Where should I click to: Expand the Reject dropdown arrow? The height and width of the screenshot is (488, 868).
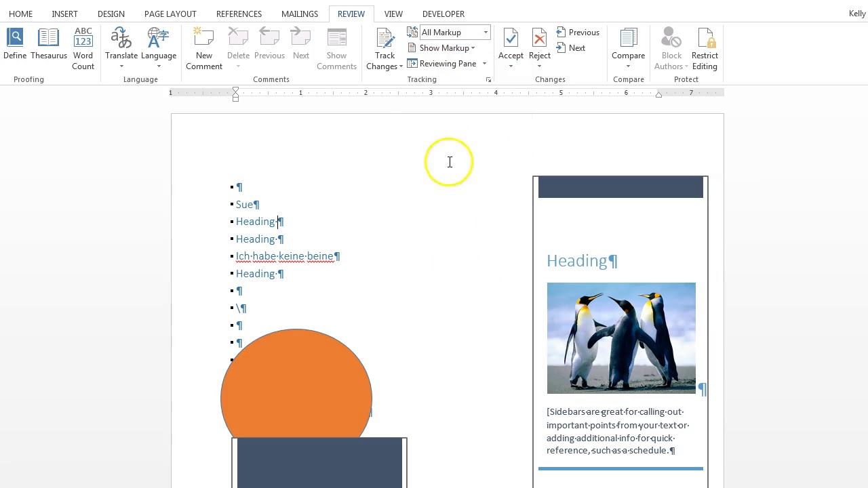[x=539, y=66]
